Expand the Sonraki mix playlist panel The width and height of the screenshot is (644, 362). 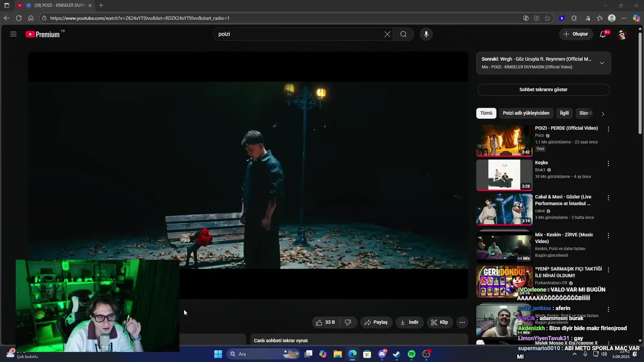pyautogui.click(x=602, y=63)
